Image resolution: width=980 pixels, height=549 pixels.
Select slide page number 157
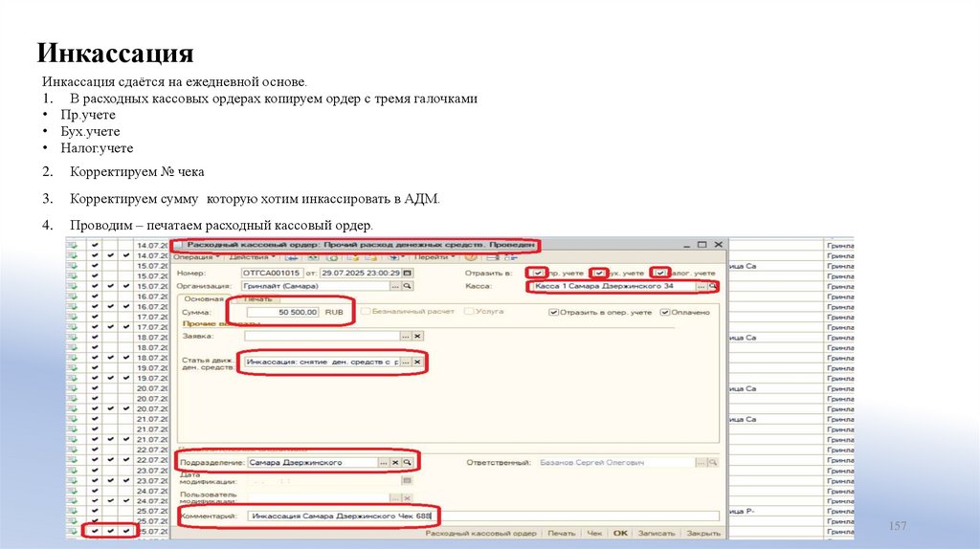(898, 526)
